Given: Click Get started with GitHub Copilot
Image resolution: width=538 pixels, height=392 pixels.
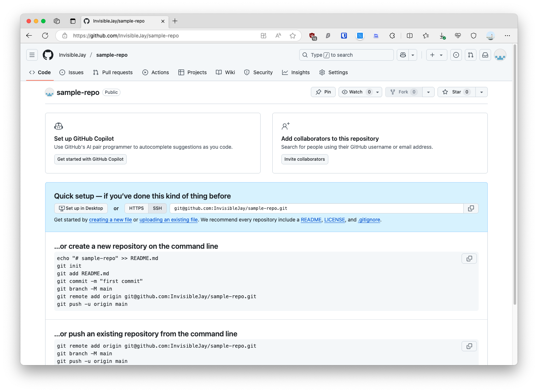Looking at the screenshot, I should (90, 159).
